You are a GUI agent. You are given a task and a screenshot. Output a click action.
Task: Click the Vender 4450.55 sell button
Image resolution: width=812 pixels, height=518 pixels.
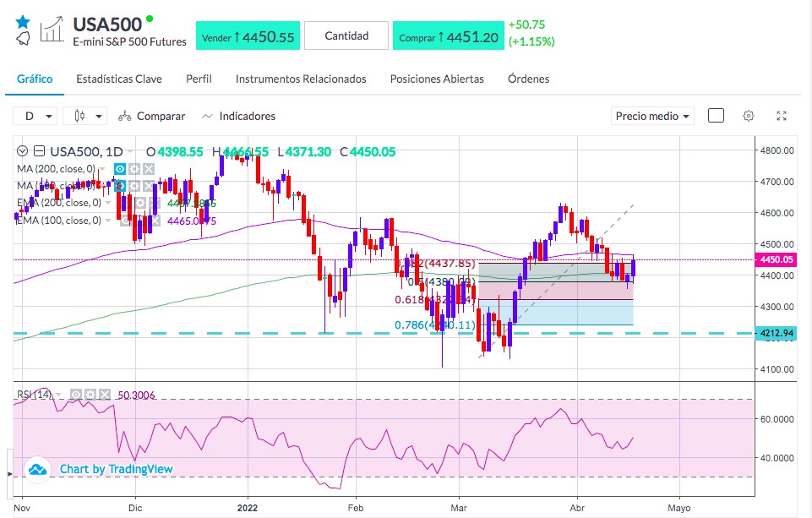248,35
